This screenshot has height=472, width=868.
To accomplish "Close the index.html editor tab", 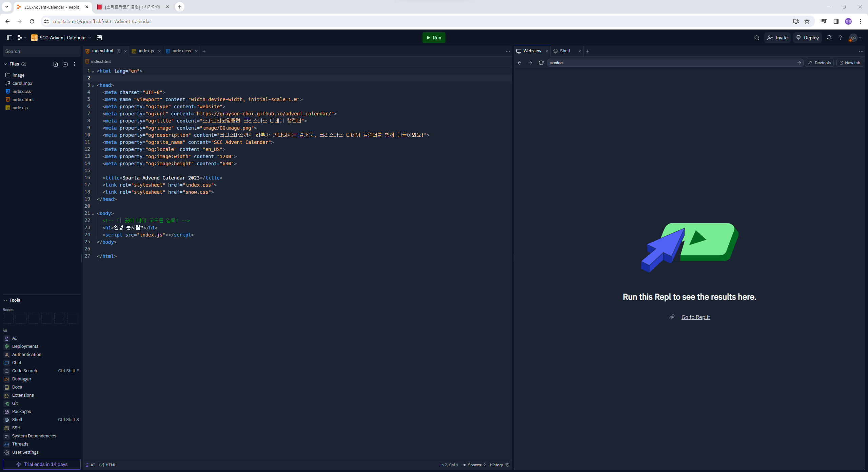I will pyautogui.click(x=125, y=51).
